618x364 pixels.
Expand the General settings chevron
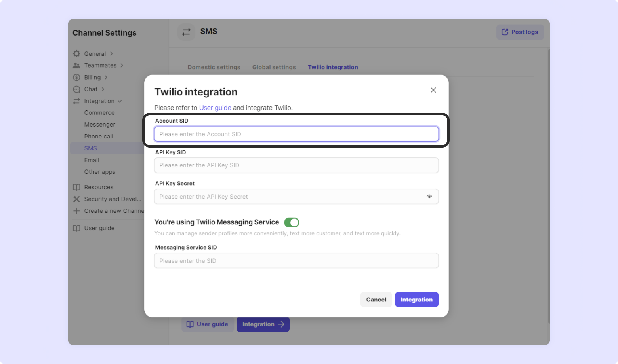click(111, 53)
